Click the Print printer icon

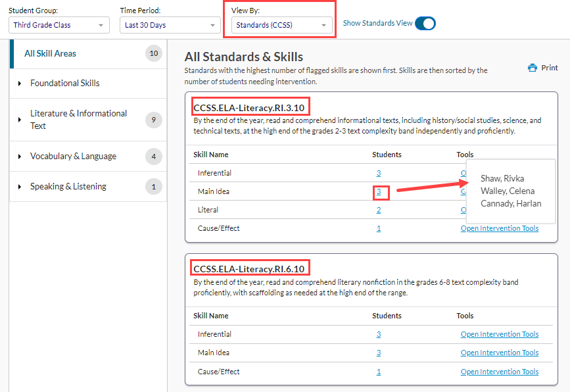[533, 68]
